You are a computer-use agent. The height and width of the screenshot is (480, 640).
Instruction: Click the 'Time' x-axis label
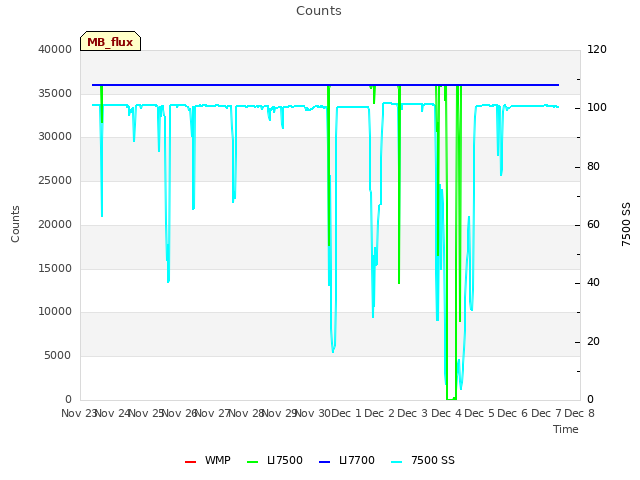[x=566, y=429]
